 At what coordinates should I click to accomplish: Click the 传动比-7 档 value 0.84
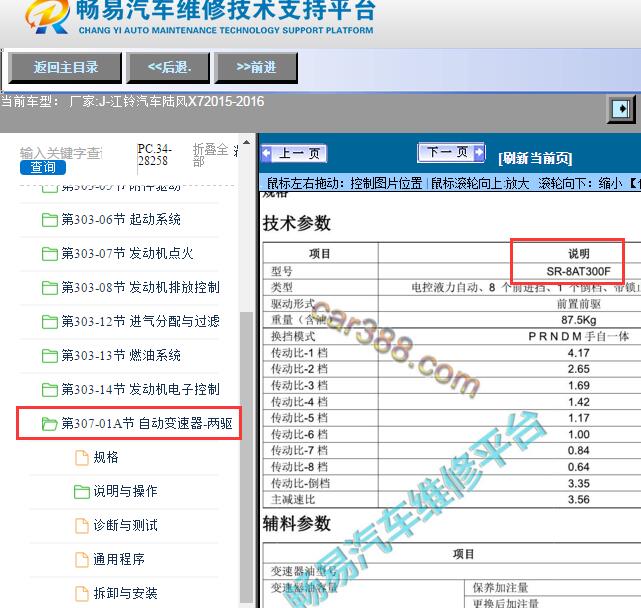[x=578, y=451]
